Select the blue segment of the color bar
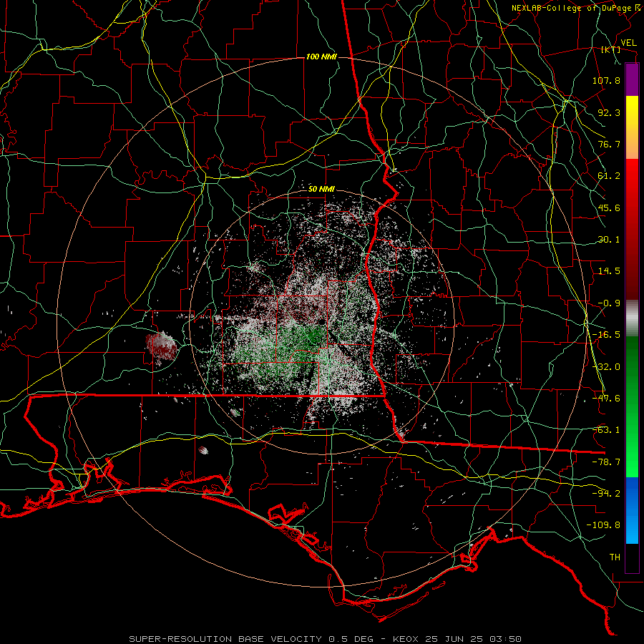The height and width of the screenshot is (644, 644). click(x=632, y=510)
